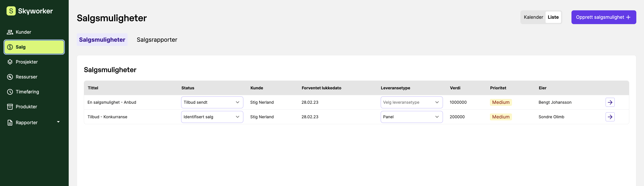Open Timeføring via its clock icon
This screenshot has height=186, width=644.
10,92
